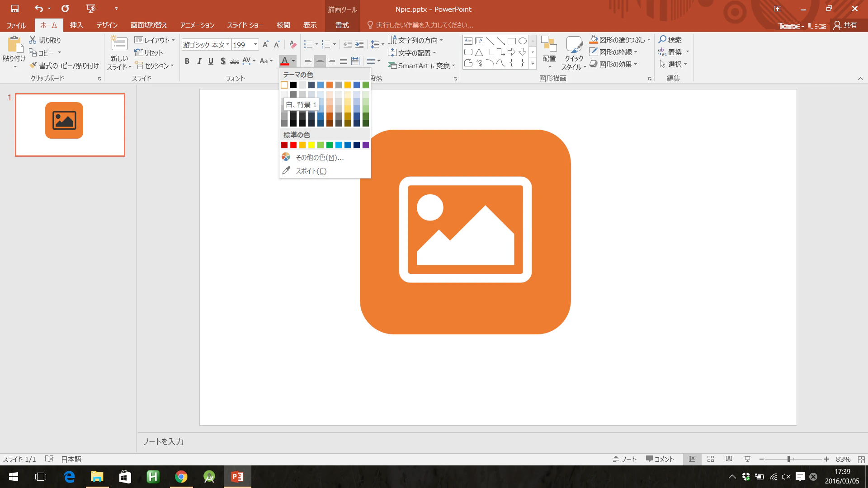868x488 pixels.
Task: Toggle Underline formatting
Action: click(211, 61)
